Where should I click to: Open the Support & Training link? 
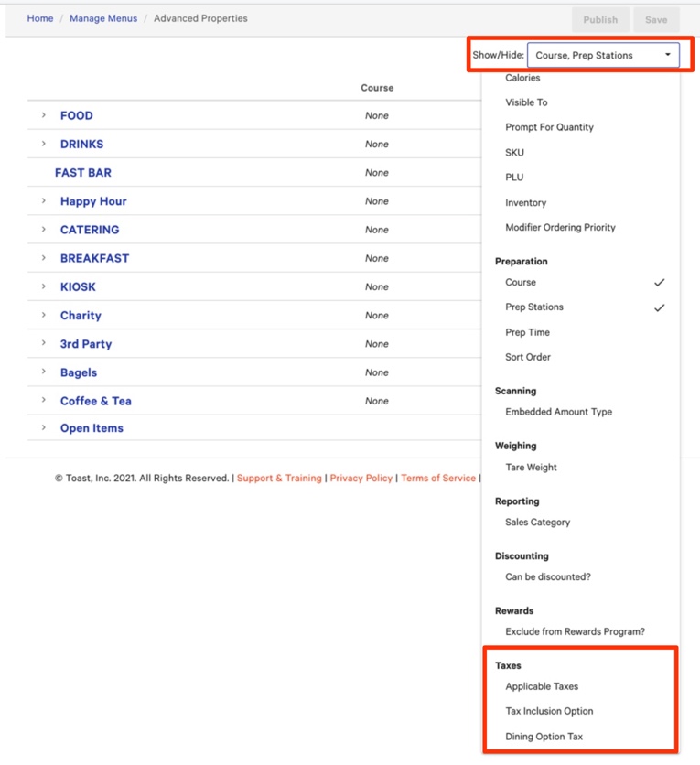(279, 478)
